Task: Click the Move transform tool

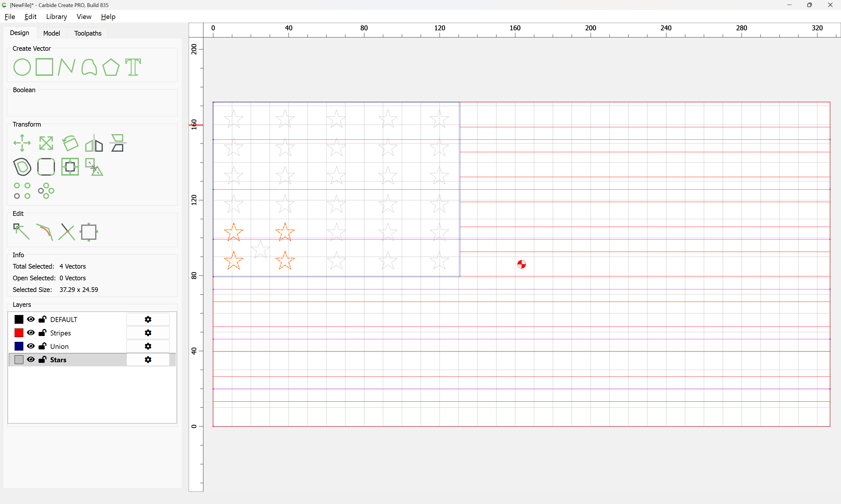Action: pos(22,143)
